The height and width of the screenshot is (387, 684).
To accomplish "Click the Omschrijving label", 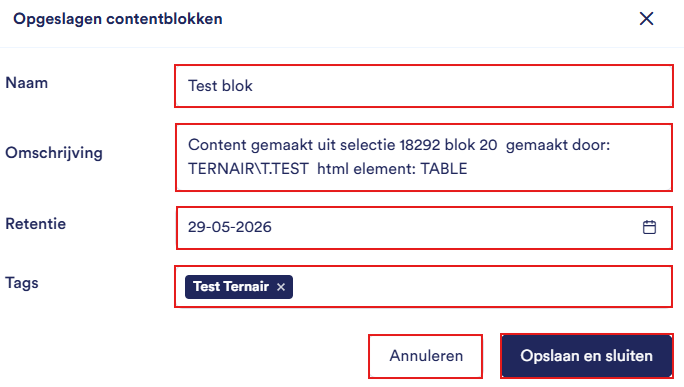I will tap(54, 153).
